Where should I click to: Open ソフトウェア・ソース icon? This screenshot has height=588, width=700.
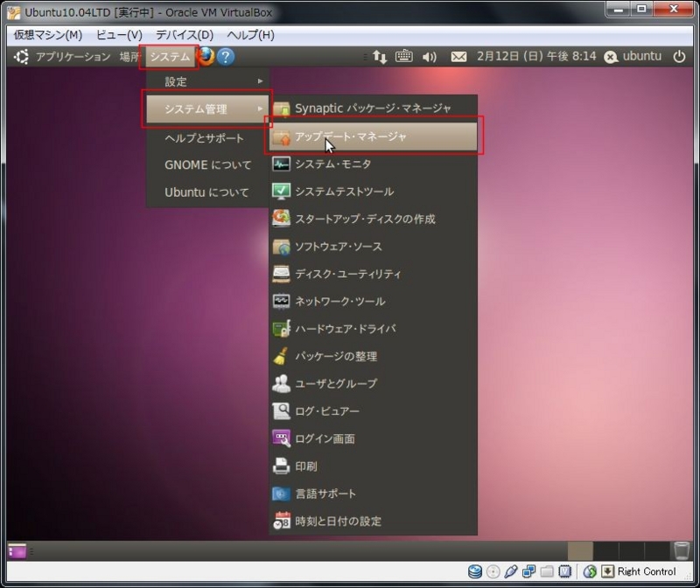coord(281,247)
